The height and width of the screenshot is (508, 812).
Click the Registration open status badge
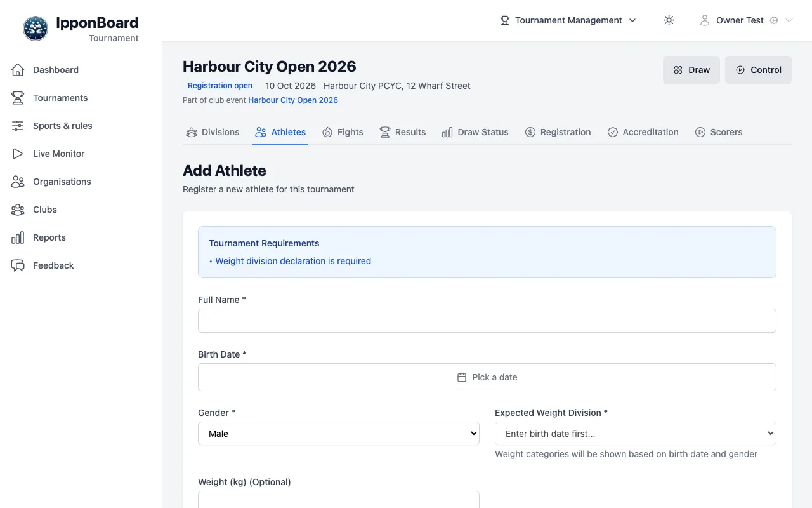coord(220,86)
